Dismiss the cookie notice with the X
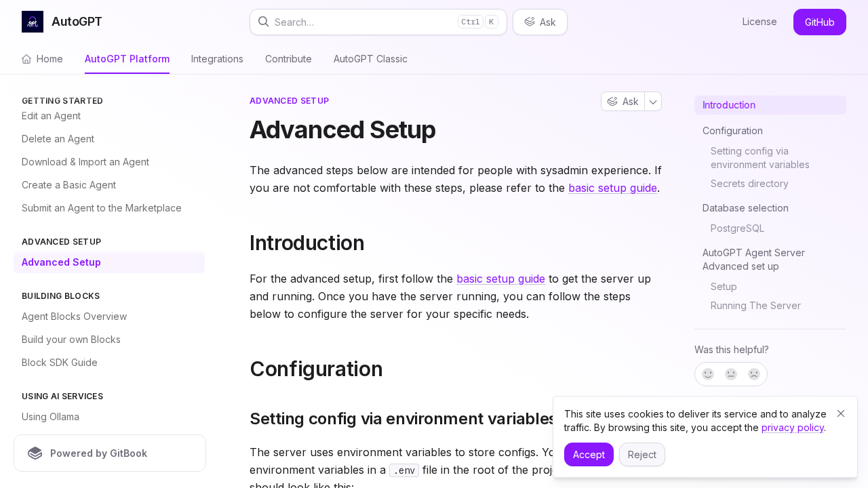 [x=840, y=413]
